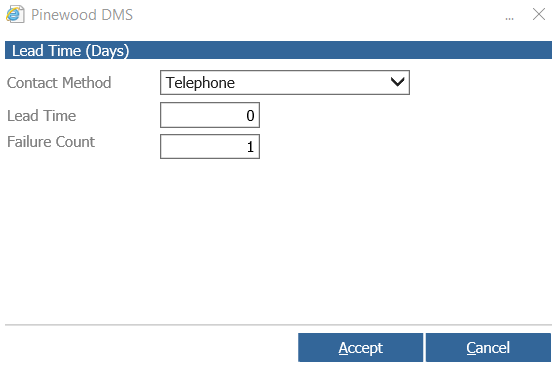The width and height of the screenshot is (557, 369).
Task: Click the Pinewood DMS title text
Action: (82, 15)
